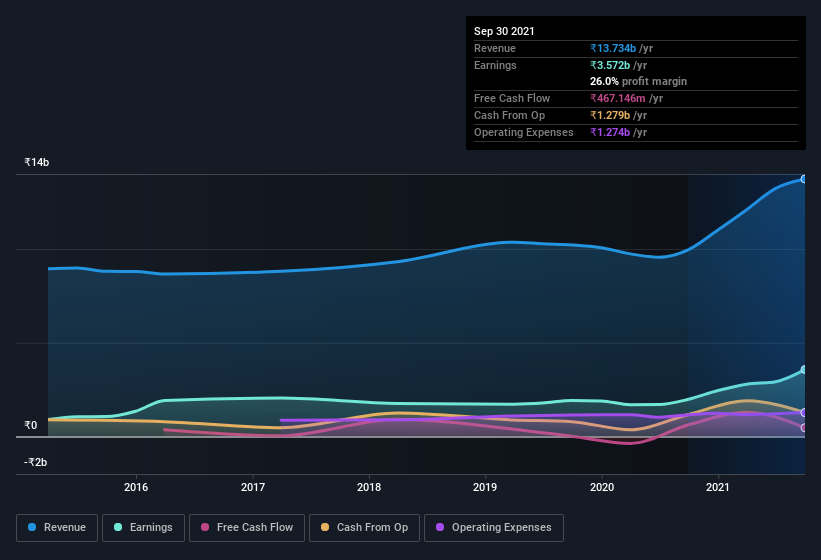Click the ₹3.572b earnings value in tooltip
Screen dimensions: 821x560
pos(610,65)
